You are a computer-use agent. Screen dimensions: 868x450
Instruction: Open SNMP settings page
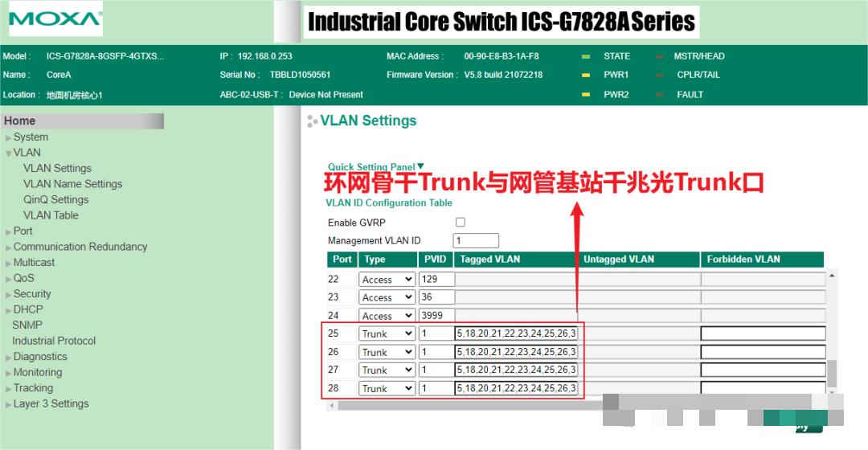(x=27, y=325)
